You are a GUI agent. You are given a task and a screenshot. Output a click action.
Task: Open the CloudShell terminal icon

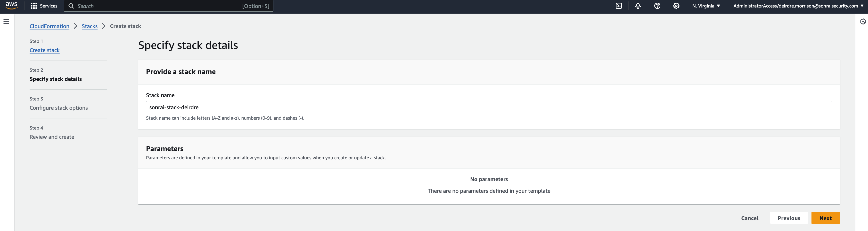click(x=619, y=6)
